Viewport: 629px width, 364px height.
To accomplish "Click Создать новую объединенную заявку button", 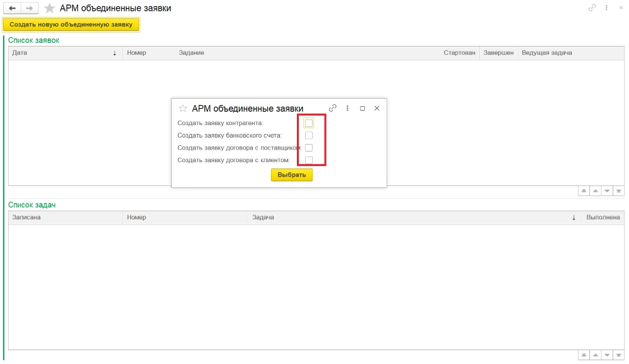I will (x=71, y=25).
